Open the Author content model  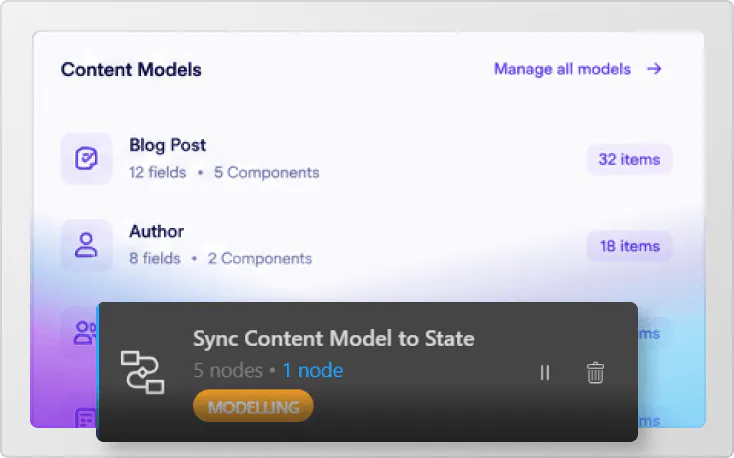click(156, 231)
